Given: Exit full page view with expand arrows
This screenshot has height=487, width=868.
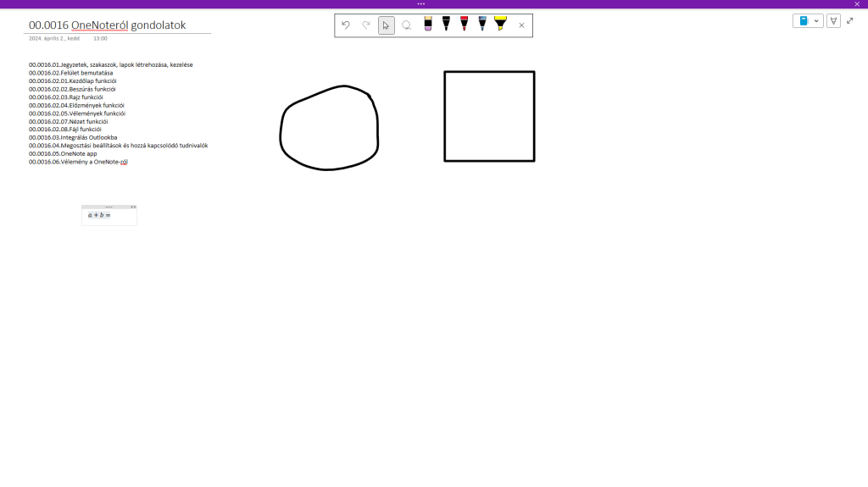Looking at the screenshot, I should click(x=850, y=20).
